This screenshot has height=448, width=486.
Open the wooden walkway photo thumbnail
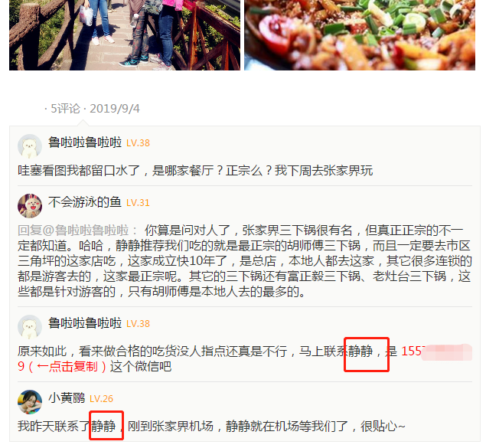click(x=125, y=35)
